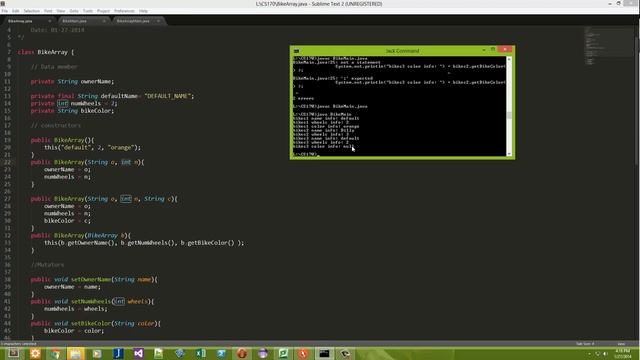This screenshot has height=360, width=640.
Task: Open Visual Studio from the taskbar
Action: pyautogui.click(x=138, y=353)
